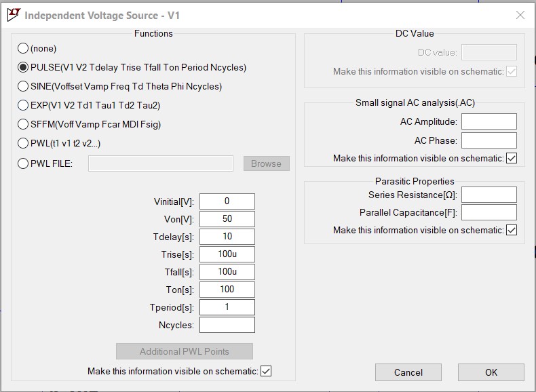Click the Tperiod[s] input field
Image resolution: width=536 pixels, height=392 pixels.
[227, 307]
